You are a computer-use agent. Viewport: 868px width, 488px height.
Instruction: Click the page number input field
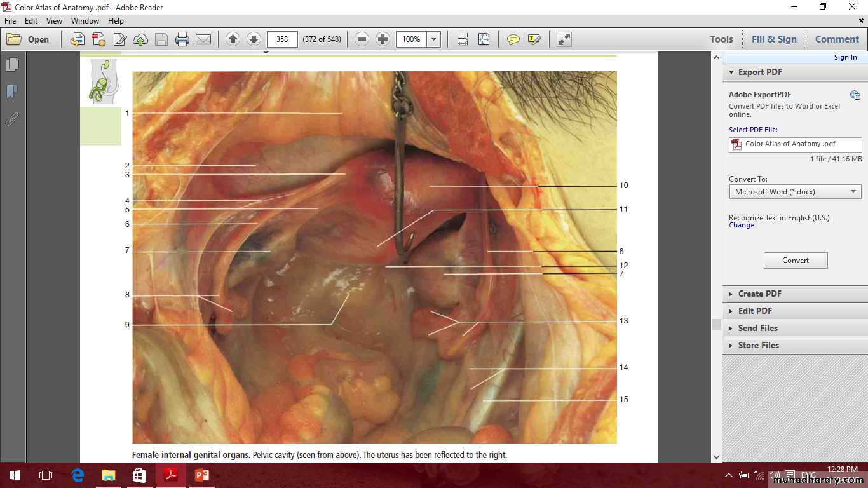click(x=282, y=39)
